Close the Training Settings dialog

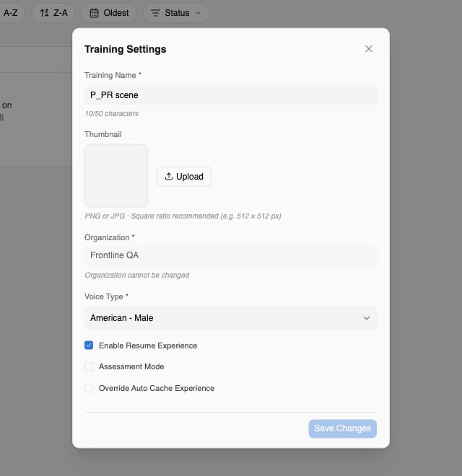click(x=369, y=49)
